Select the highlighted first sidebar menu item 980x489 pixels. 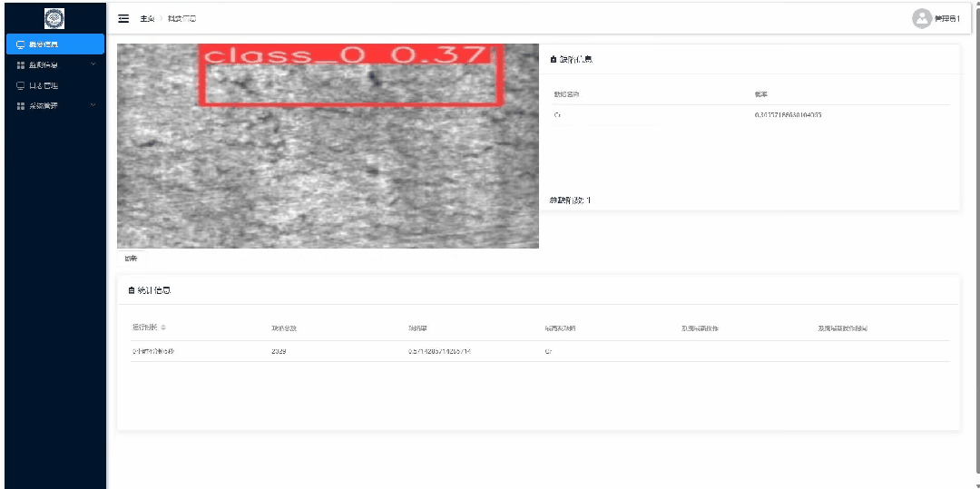click(x=55, y=44)
